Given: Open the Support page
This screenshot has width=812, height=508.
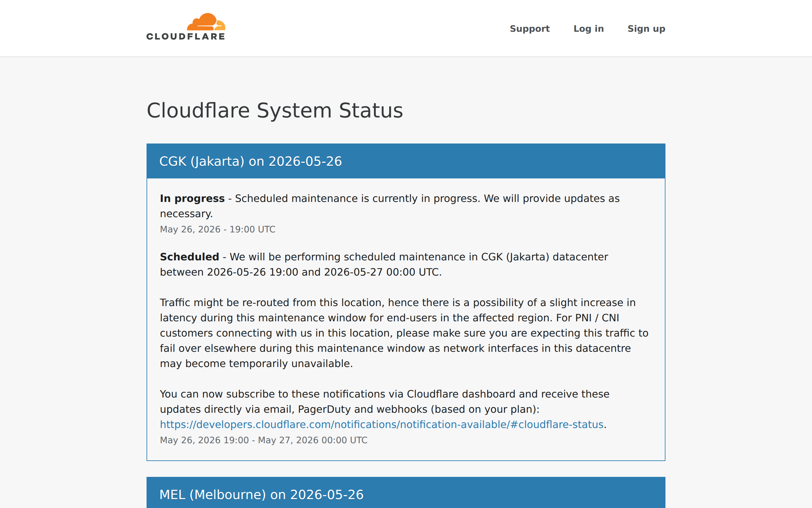Looking at the screenshot, I should (x=529, y=29).
